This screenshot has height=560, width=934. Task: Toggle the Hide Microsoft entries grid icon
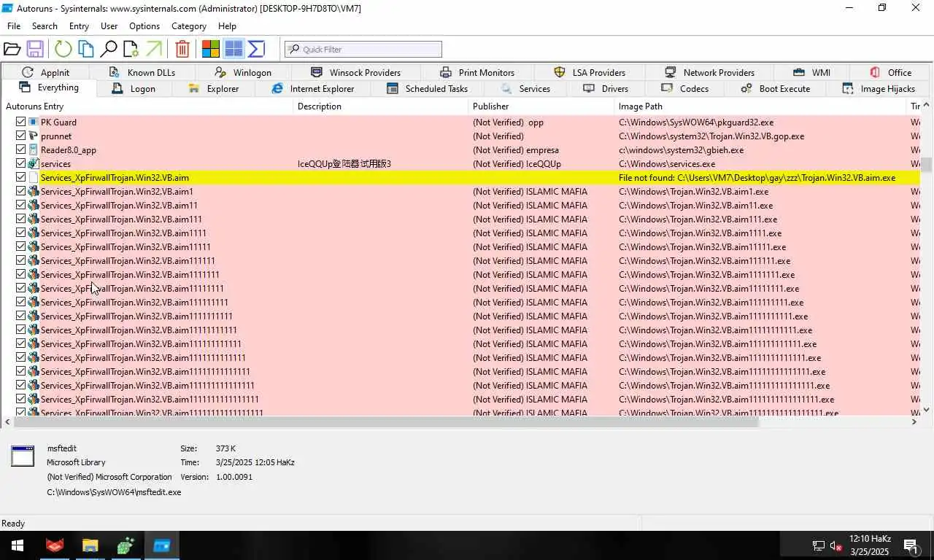click(x=233, y=49)
